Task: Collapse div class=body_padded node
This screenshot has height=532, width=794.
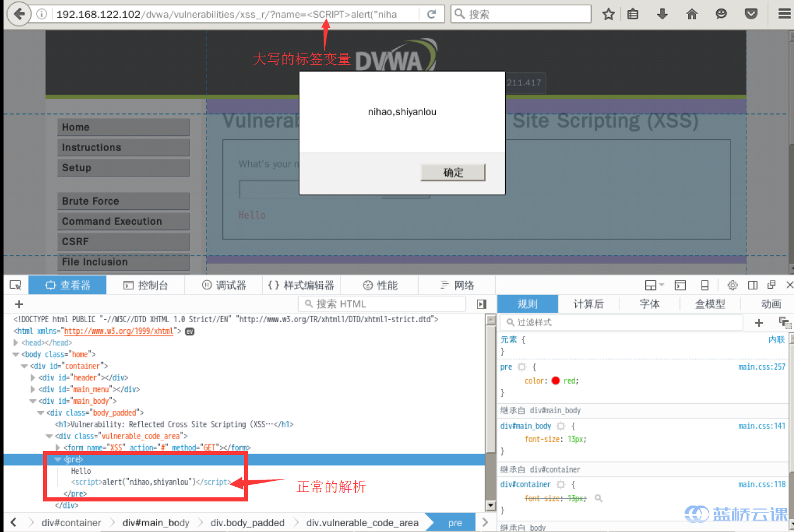Action: [41, 413]
